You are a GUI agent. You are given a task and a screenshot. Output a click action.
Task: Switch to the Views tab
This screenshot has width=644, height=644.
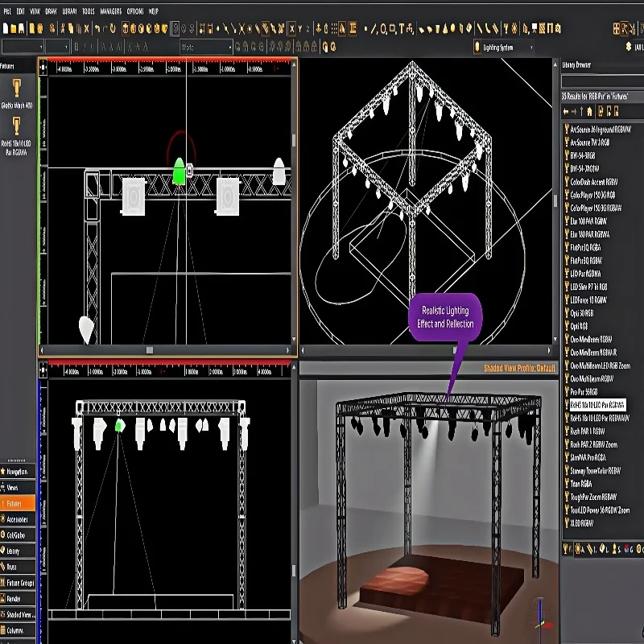(18, 488)
